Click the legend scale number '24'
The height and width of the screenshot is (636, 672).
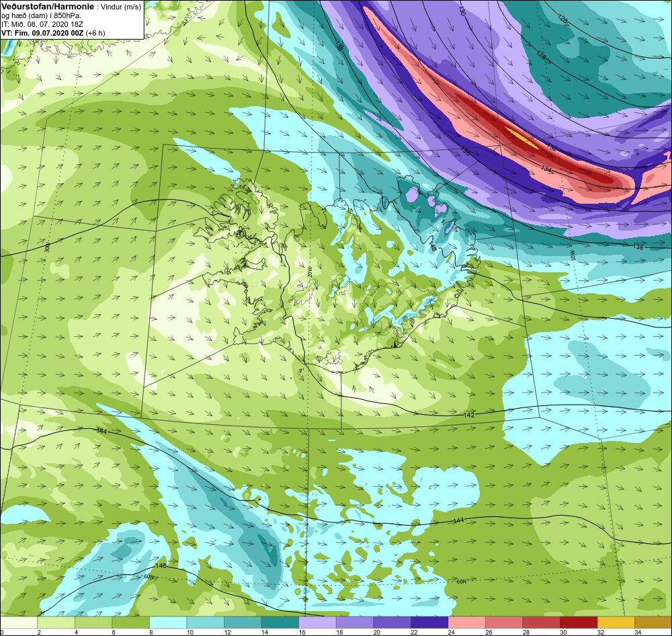coord(451,632)
